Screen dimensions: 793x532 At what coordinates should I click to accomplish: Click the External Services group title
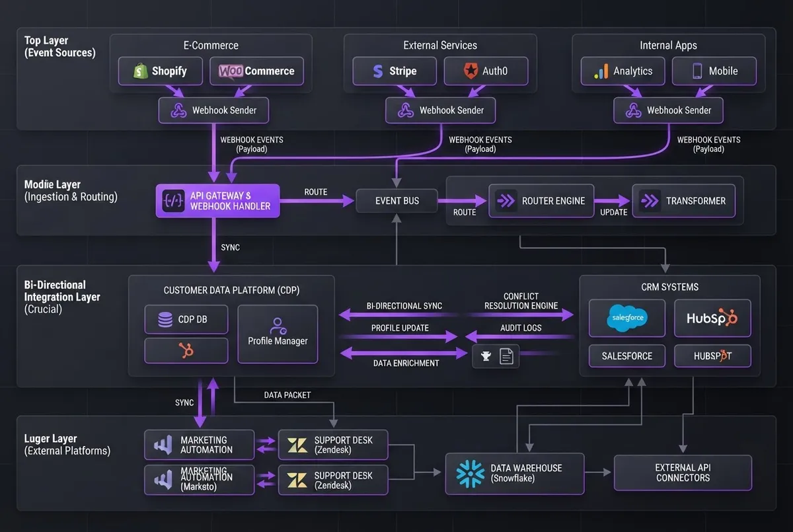click(x=440, y=46)
